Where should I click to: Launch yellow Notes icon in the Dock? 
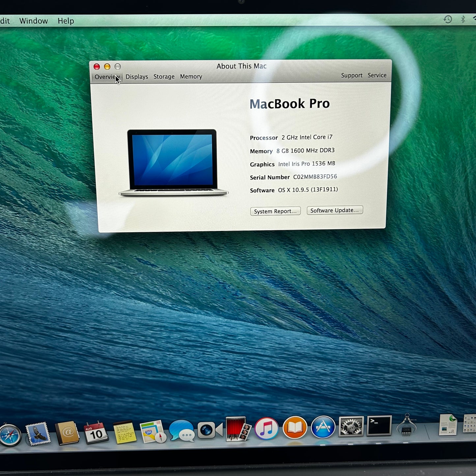124,432
